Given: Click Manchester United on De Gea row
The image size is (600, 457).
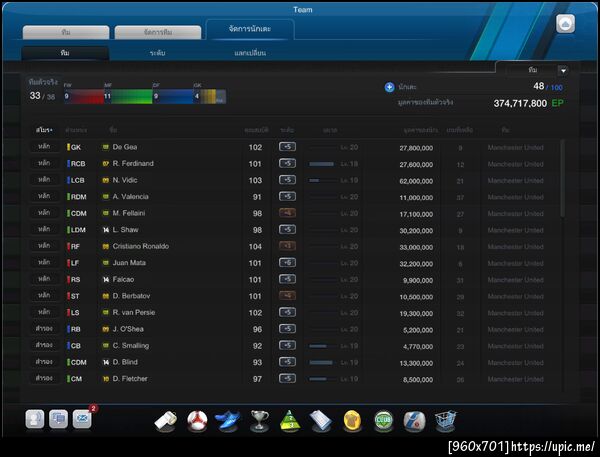Looking at the screenshot, I should 515,147.
